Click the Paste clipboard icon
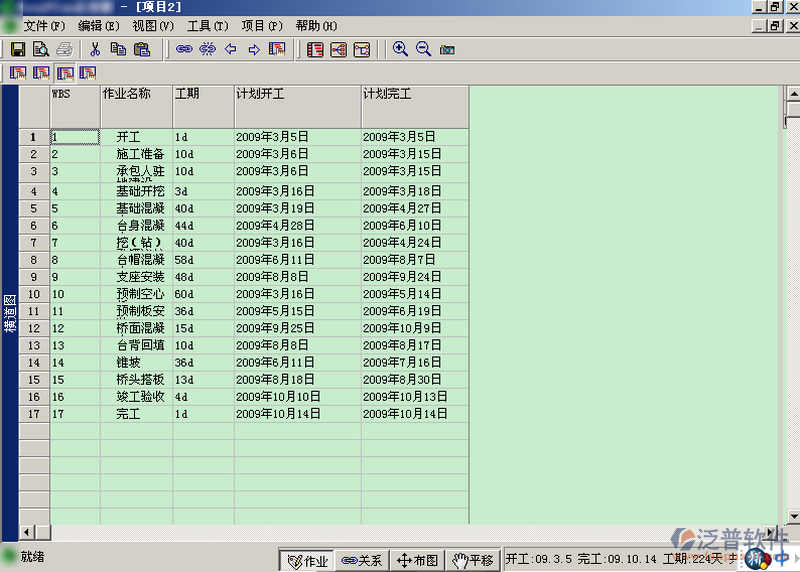 coord(141,49)
